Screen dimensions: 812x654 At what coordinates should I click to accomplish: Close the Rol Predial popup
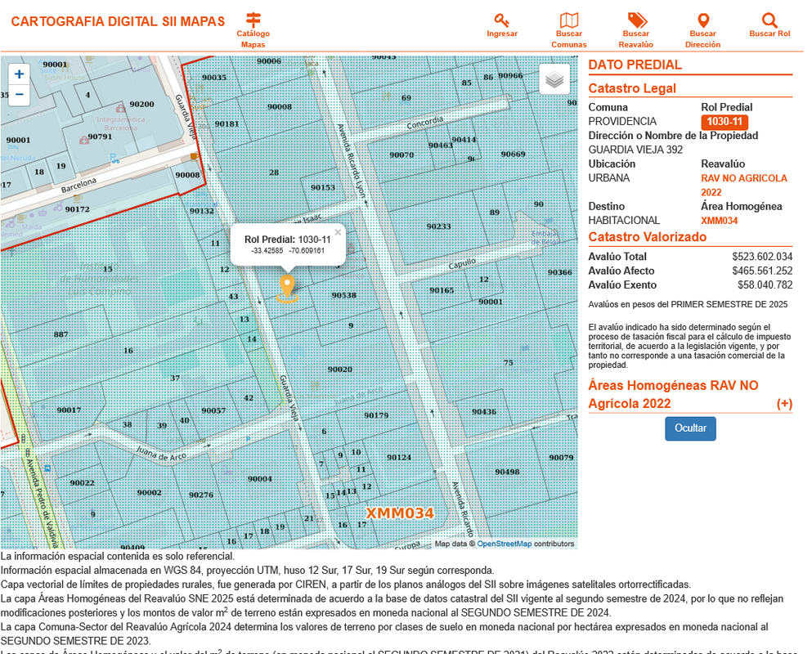point(338,232)
